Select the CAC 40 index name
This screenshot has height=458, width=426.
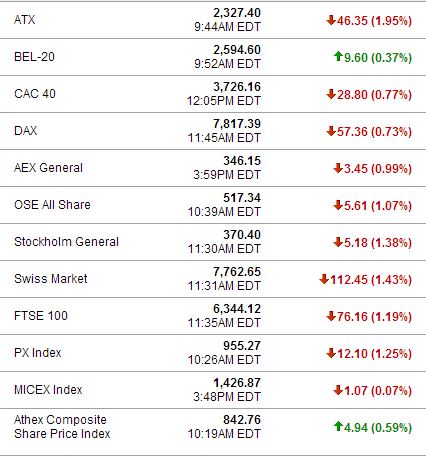tap(35, 94)
